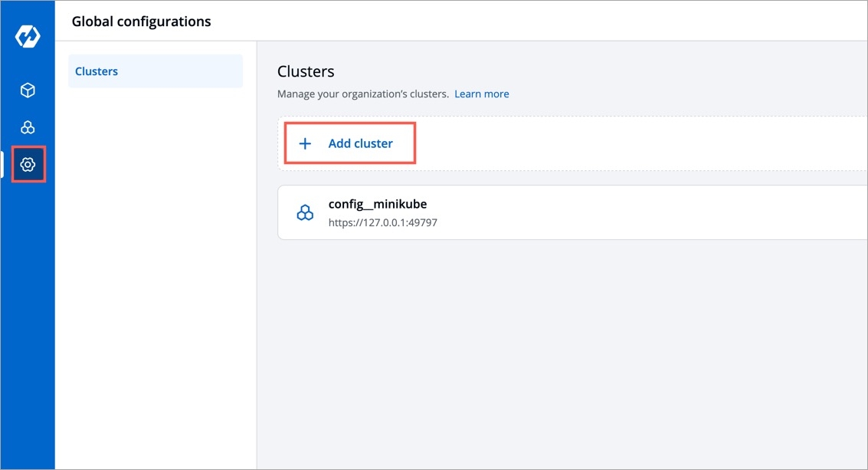Click the config__minikube cluster icon
This screenshot has height=470, width=868.
click(x=305, y=212)
